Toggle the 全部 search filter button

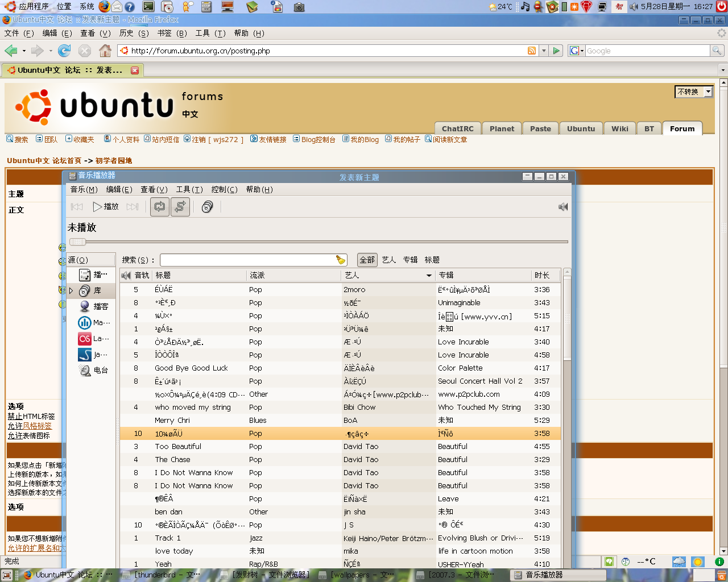tap(367, 260)
